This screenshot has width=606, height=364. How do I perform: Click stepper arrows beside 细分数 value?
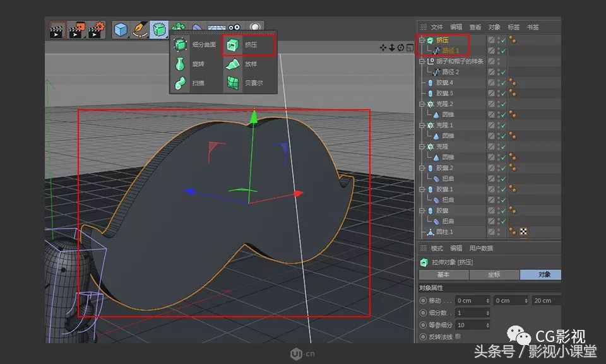click(487, 314)
